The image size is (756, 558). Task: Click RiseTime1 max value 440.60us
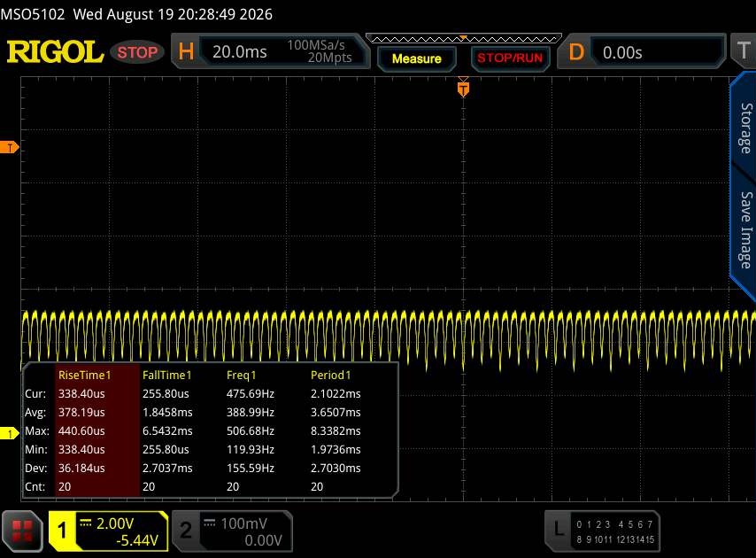coord(81,430)
